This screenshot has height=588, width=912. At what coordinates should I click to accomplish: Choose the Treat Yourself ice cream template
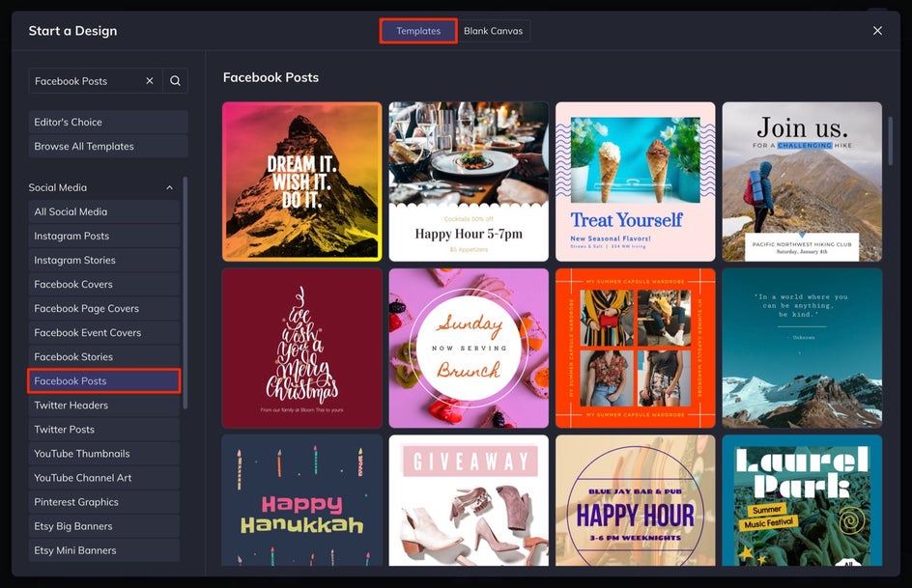tap(635, 182)
